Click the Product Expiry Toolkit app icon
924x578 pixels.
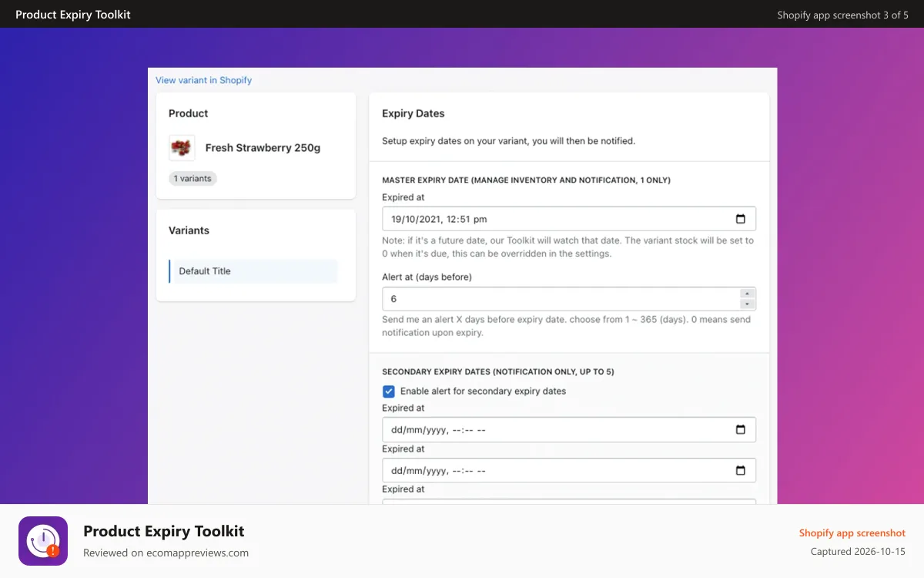43,541
